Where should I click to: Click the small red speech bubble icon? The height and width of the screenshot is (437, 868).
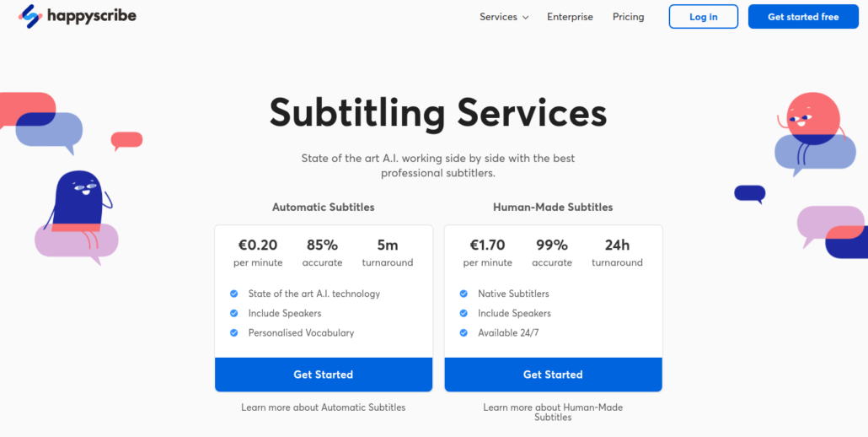click(x=126, y=141)
